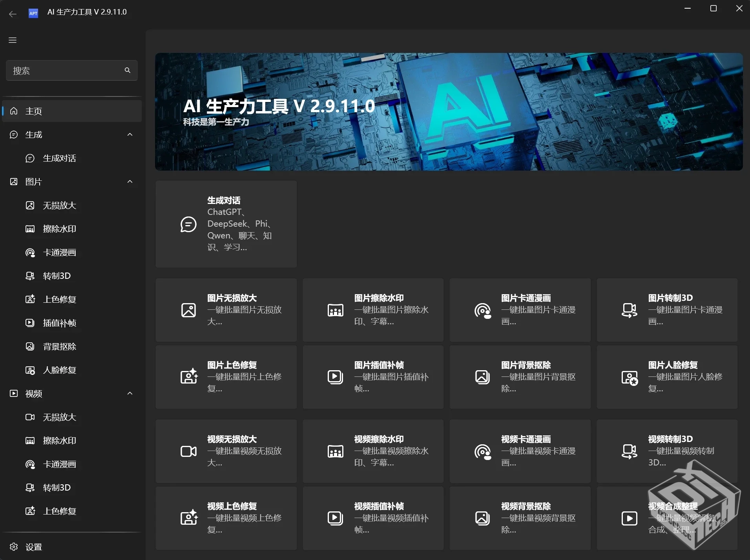Open the 设置 settings menu item
The image size is (750, 560).
(33, 546)
